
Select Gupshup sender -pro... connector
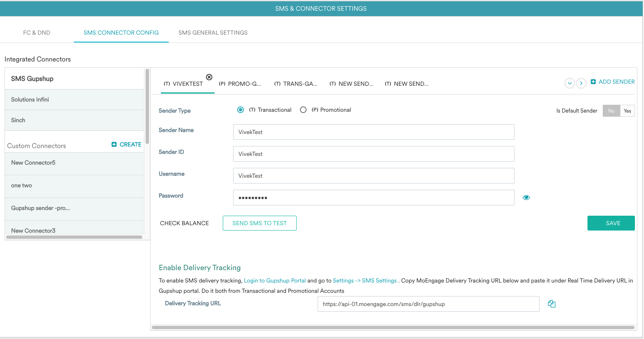coord(74,208)
